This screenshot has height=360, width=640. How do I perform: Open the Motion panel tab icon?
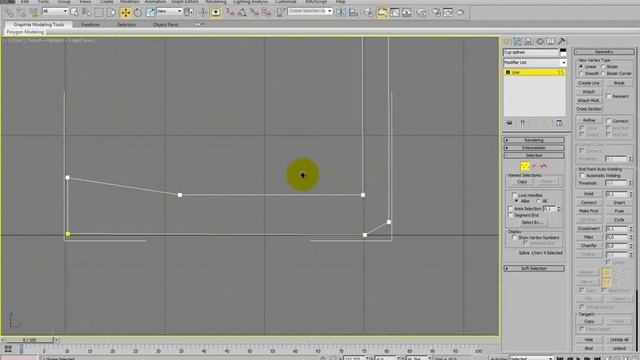tap(540, 41)
